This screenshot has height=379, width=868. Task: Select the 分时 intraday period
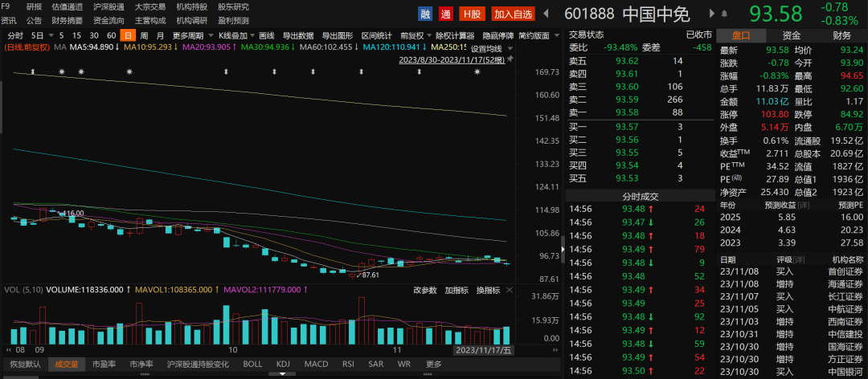tap(15, 36)
